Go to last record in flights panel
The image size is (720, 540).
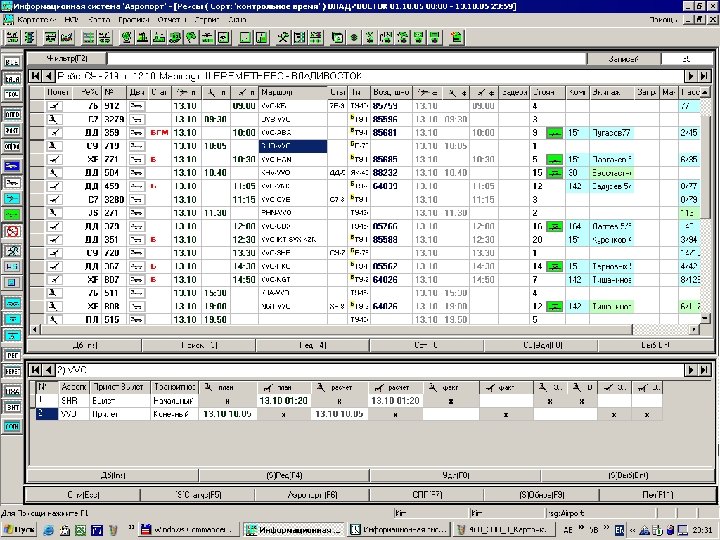[704, 76]
